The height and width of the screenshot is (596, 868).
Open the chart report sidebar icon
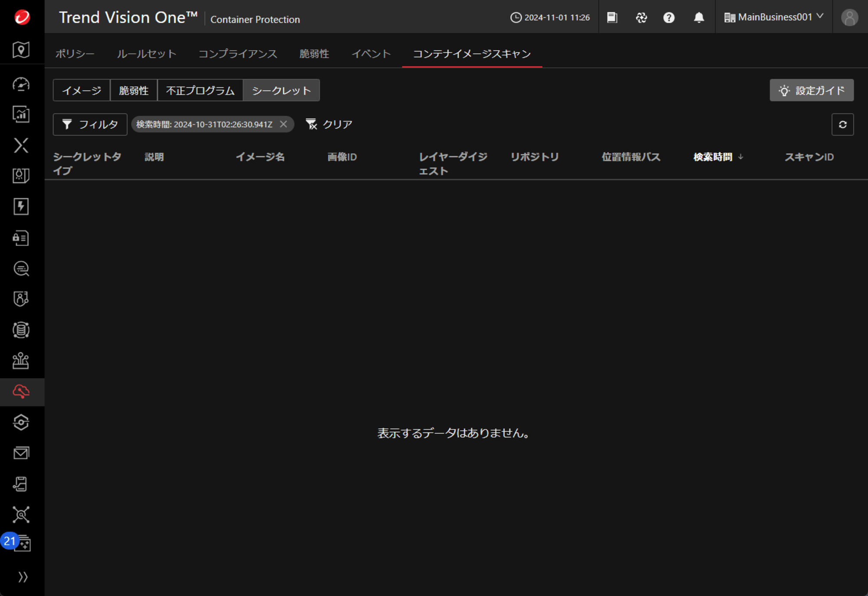[21, 115]
